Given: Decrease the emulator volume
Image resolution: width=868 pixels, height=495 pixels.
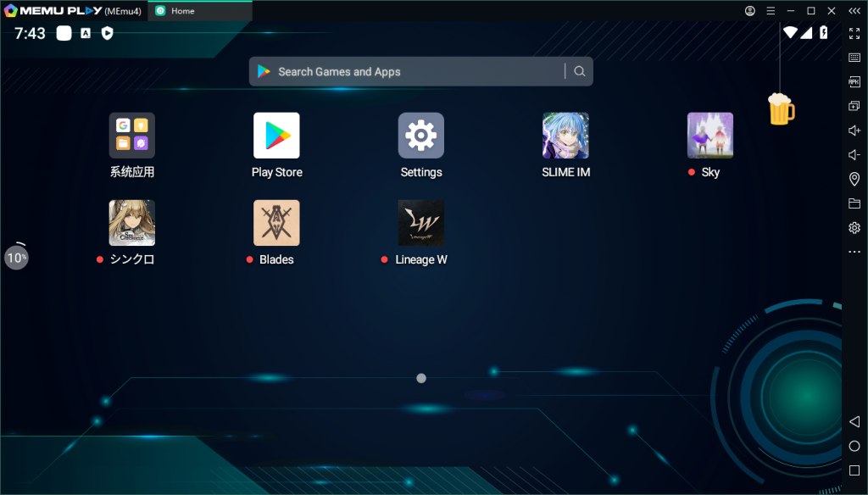Looking at the screenshot, I should [854, 154].
